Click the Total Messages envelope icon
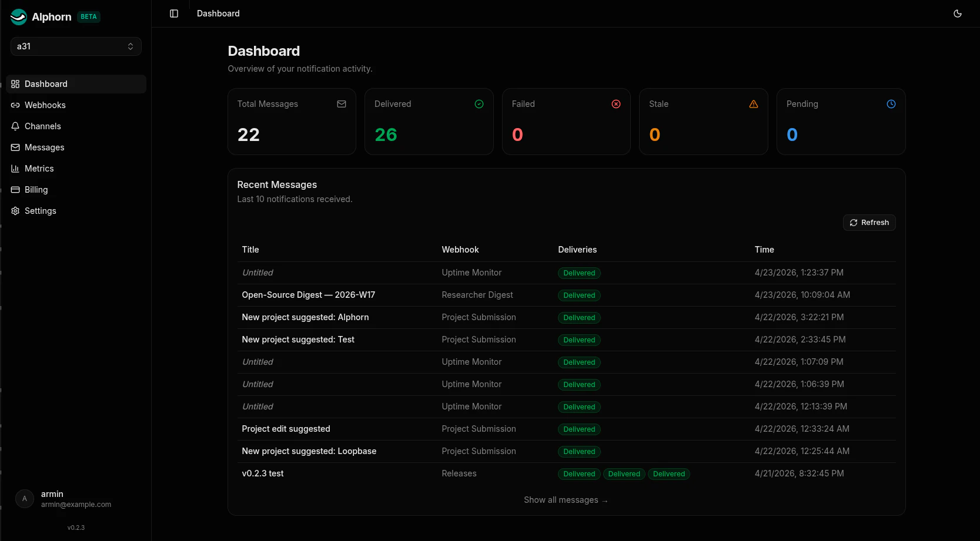Image resolution: width=980 pixels, height=541 pixels. click(x=342, y=104)
